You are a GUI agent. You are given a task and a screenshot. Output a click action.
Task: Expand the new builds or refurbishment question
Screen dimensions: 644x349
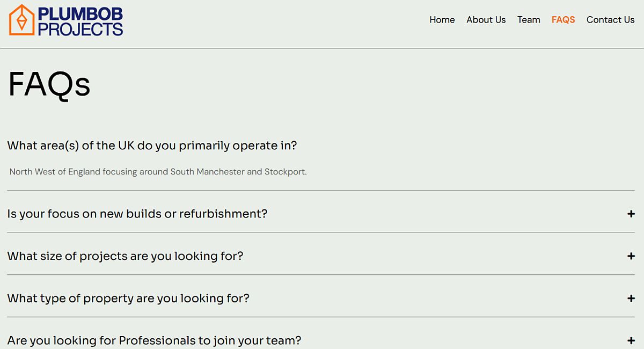(x=137, y=214)
